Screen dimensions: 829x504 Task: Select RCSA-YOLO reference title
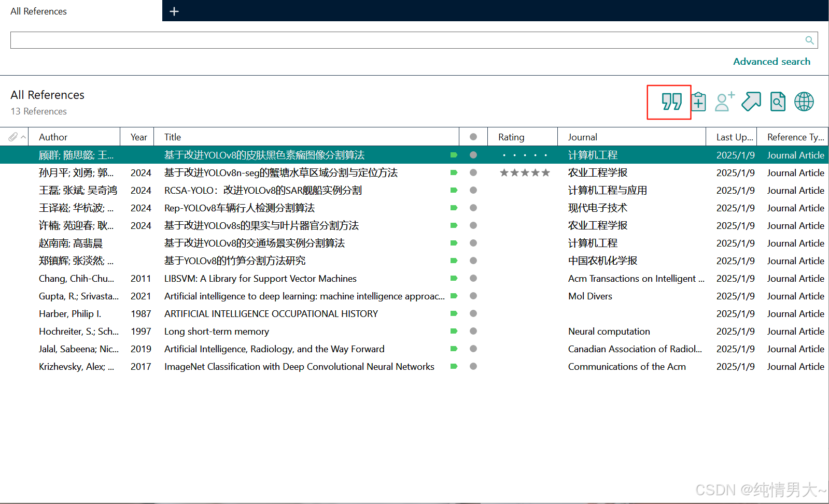(x=263, y=190)
